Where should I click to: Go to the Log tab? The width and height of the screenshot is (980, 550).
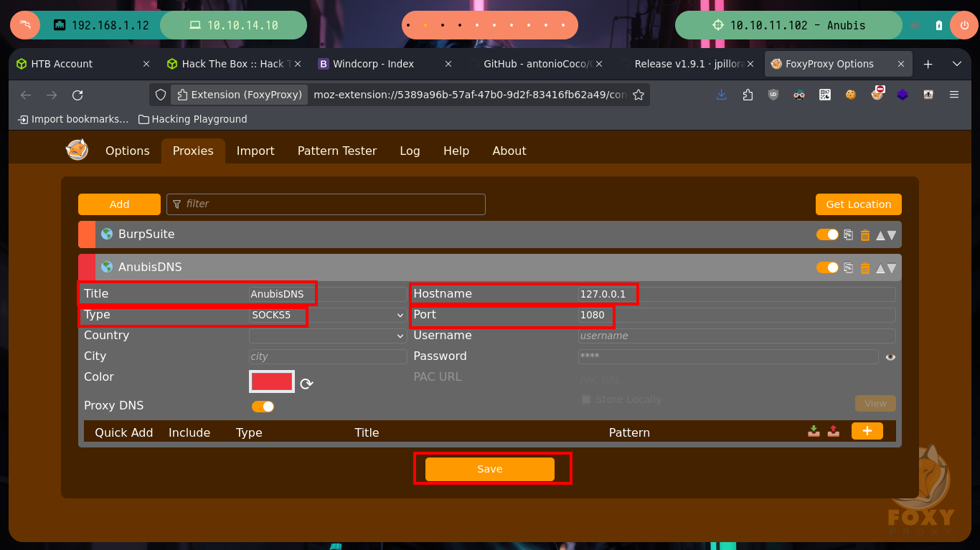point(410,151)
